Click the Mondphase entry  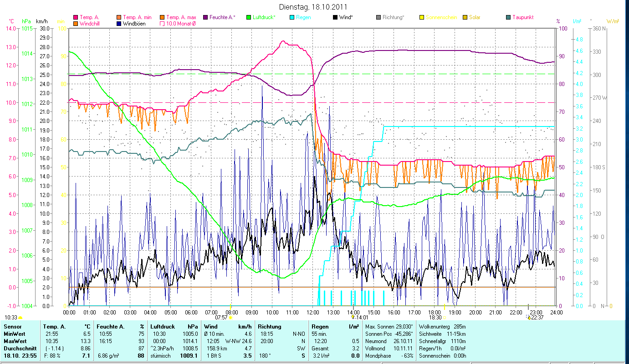click(389, 356)
